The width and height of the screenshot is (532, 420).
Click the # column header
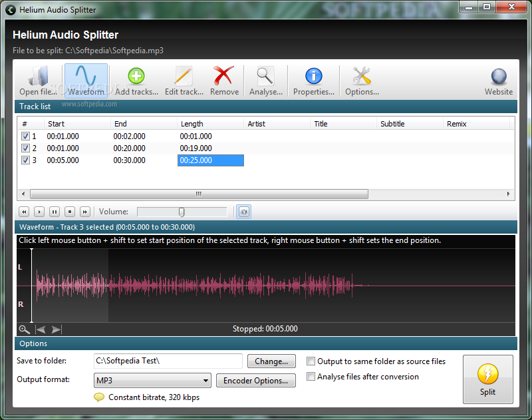(x=31, y=124)
